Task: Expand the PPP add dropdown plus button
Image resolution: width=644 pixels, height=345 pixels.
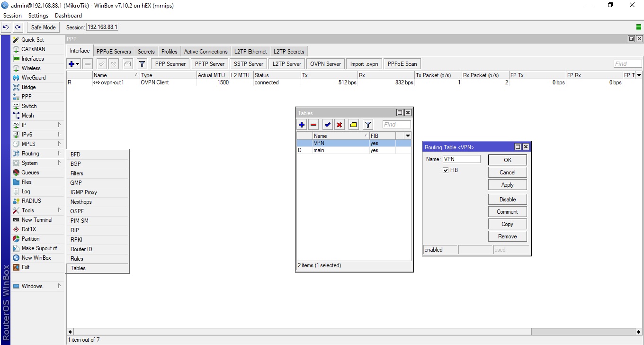Action: coord(73,64)
